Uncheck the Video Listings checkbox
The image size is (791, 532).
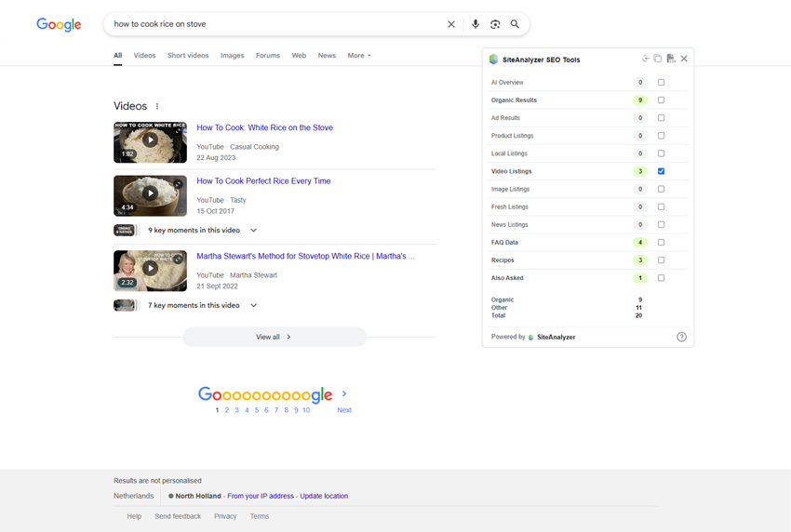pos(661,171)
